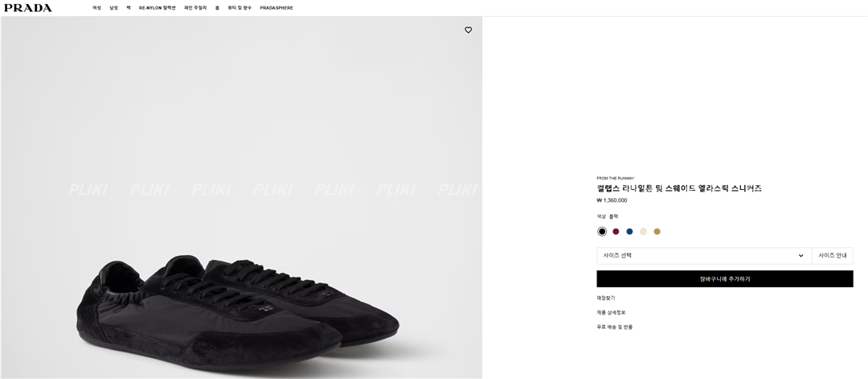868x379 pixels.
Task: Go to RE-NYLON 컬렉션 menu
Action: pyautogui.click(x=157, y=8)
